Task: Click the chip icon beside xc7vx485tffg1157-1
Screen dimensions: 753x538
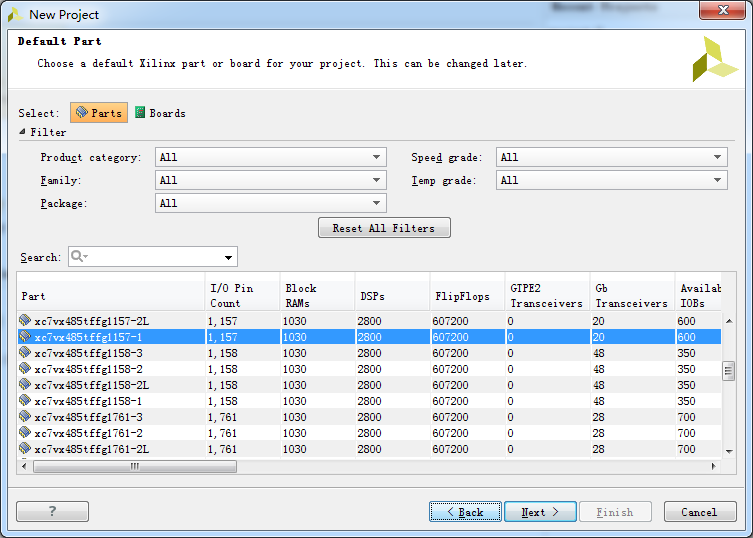Action: pos(25,336)
